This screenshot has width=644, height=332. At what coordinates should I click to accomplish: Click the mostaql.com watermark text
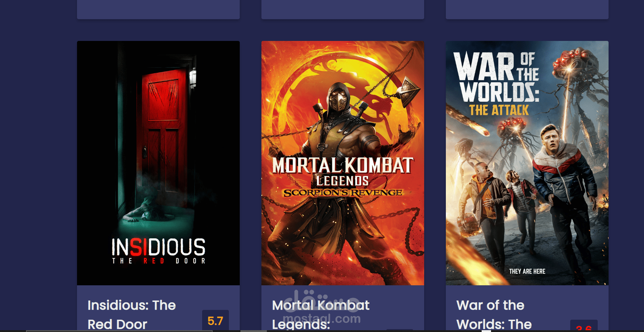coord(322,319)
